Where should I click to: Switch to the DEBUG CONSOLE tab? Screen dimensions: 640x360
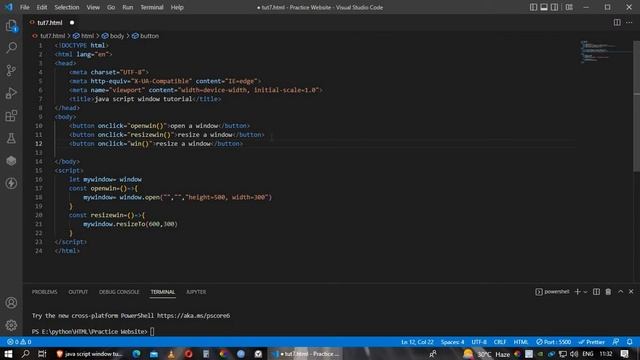pos(119,291)
